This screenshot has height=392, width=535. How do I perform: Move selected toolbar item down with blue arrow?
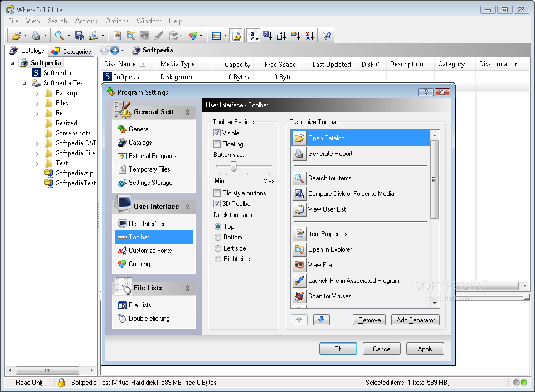click(322, 320)
